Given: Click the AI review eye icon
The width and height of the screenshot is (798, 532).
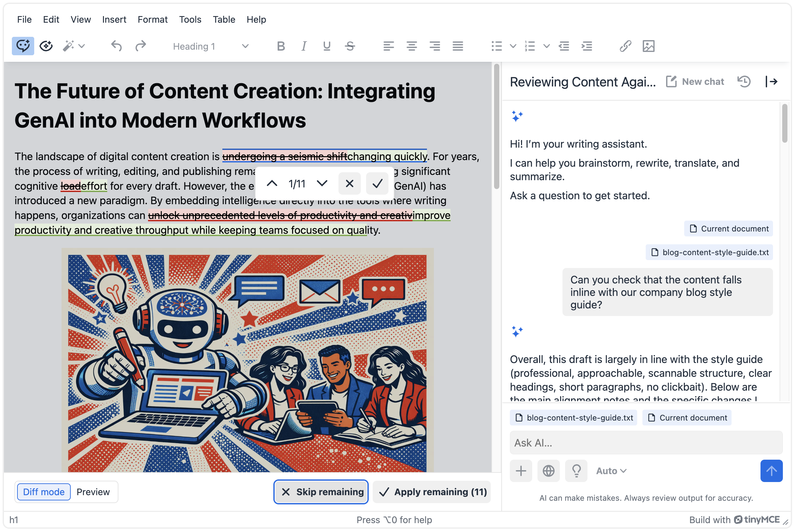Looking at the screenshot, I should point(46,46).
